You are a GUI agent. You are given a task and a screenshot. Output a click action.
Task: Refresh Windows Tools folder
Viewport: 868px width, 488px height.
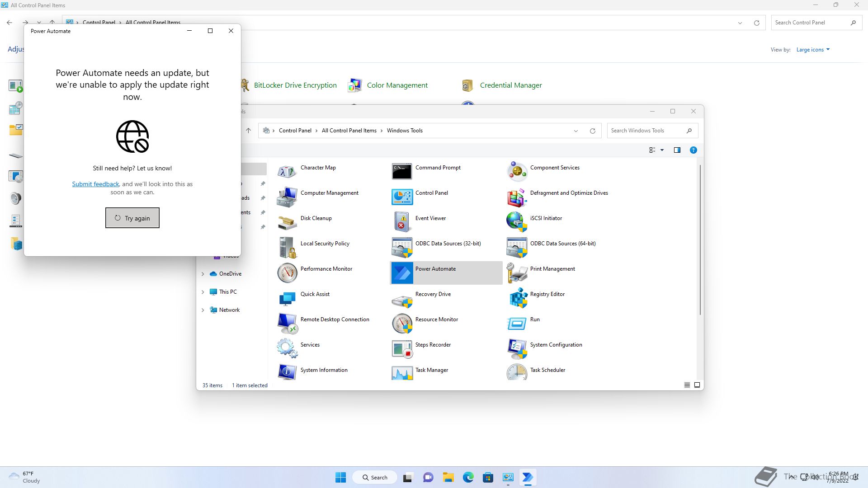(x=592, y=131)
